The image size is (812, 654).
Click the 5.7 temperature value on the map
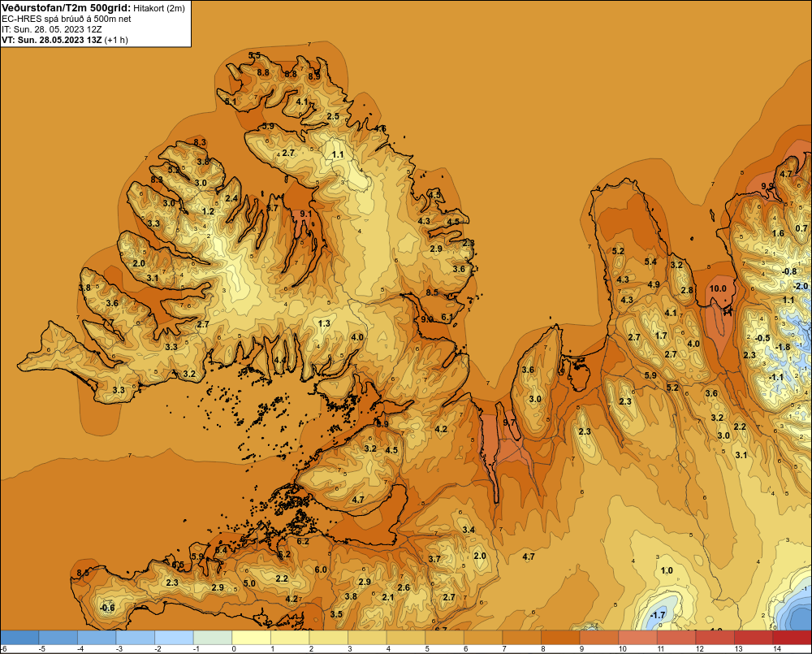(x=272, y=208)
